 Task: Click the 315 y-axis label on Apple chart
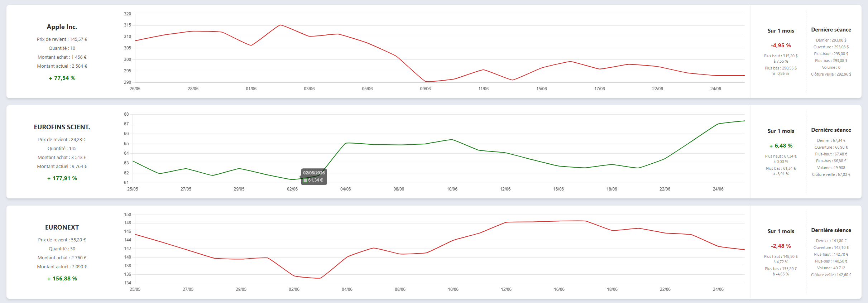click(x=128, y=25)
